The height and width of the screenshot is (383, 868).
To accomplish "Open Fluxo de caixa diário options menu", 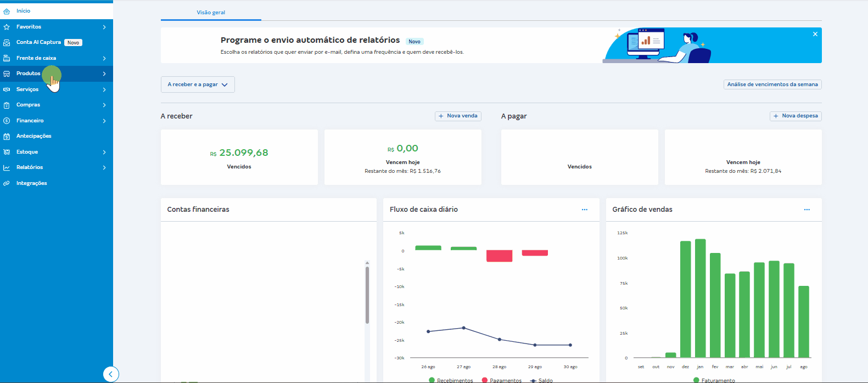I will click(x=585, y=210).
